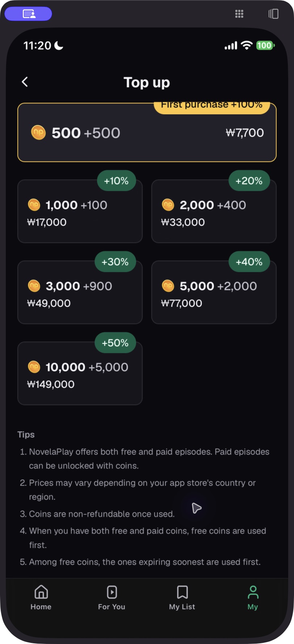The image size is (294, 644).
Task: Tap the +40% bonus badge
Action: (249, 262)
